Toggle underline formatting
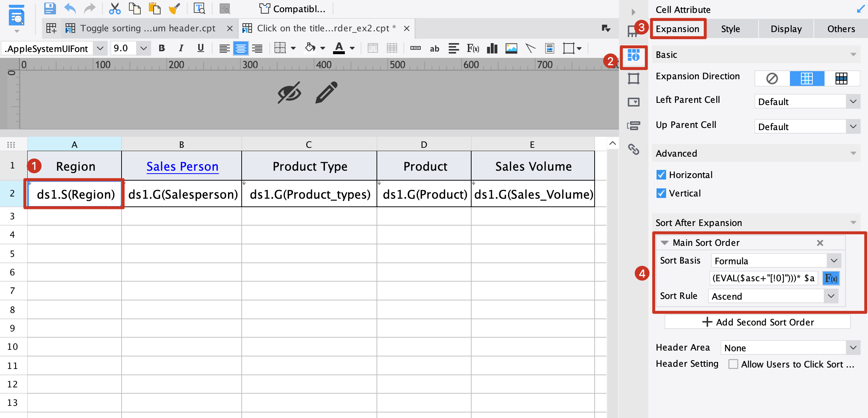 coord(200,48)
